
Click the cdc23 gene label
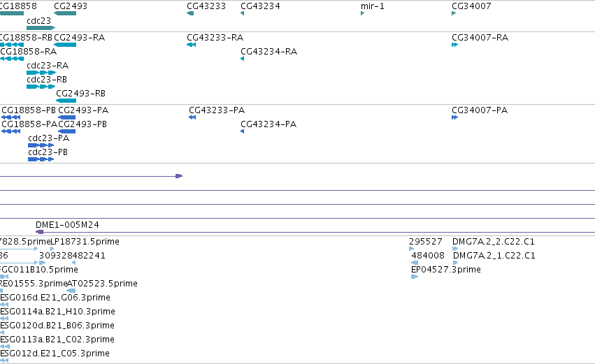coord(38,20)
